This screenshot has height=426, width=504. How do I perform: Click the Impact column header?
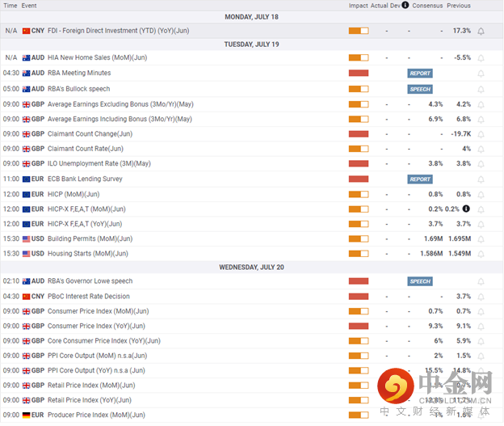click(x=359, y=6)
